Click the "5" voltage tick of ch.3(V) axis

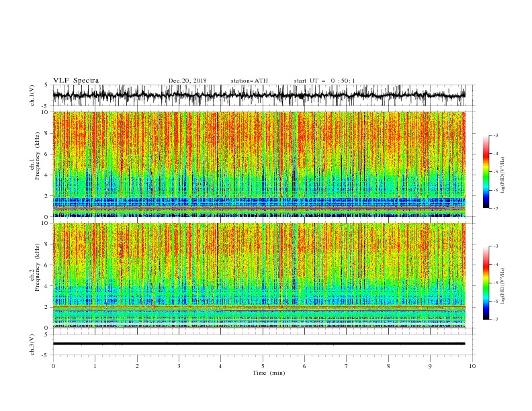(x=46, y=334)
